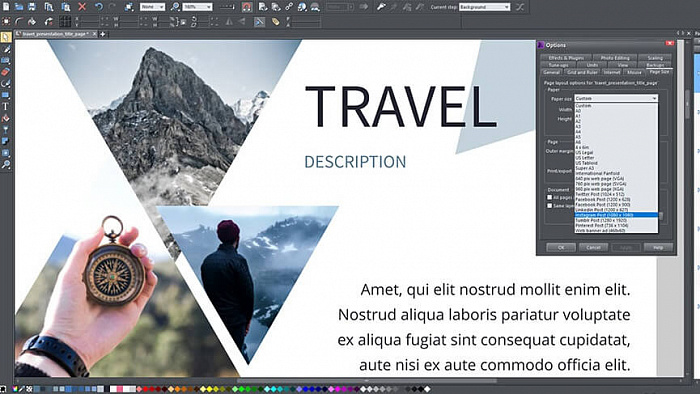
Task: Click the selection bounds icon in second toolbar
Action: pos(6,21)
